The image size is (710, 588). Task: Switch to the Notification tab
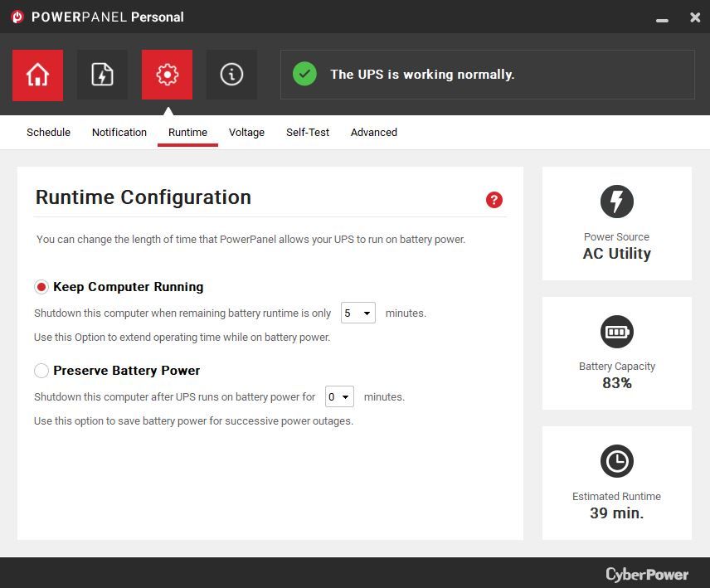coord(119,132)
